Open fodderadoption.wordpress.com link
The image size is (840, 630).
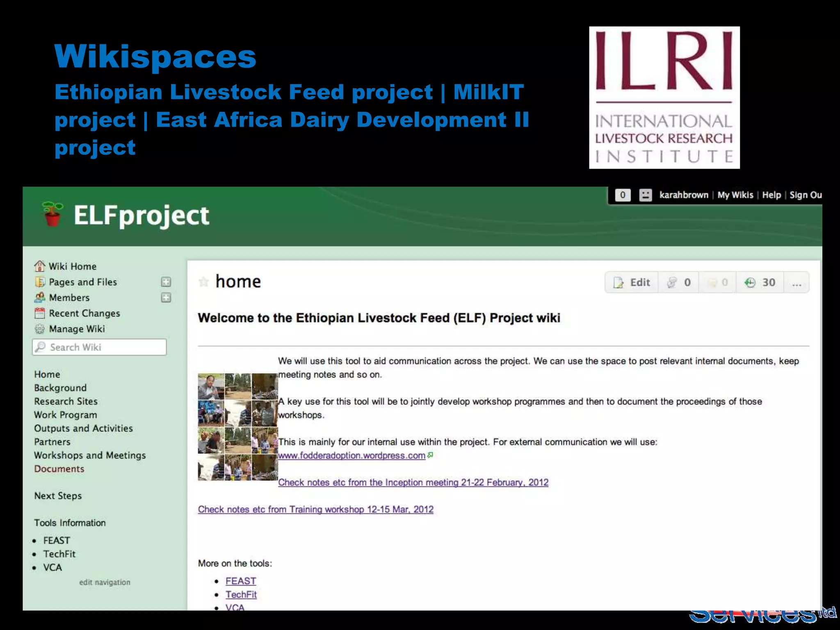point(352,455)
